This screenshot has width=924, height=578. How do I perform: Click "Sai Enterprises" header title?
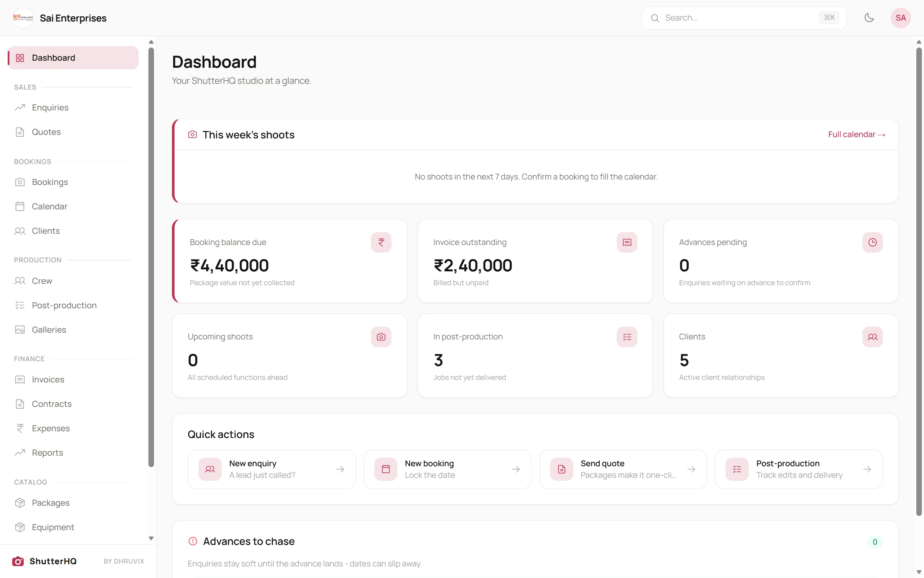click(x=73, y=18)
